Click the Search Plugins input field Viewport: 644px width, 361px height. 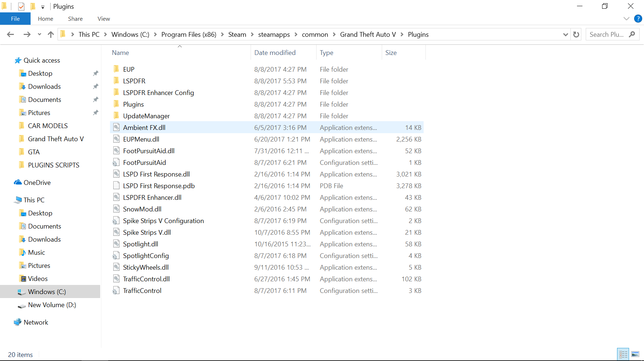(607, 35)
